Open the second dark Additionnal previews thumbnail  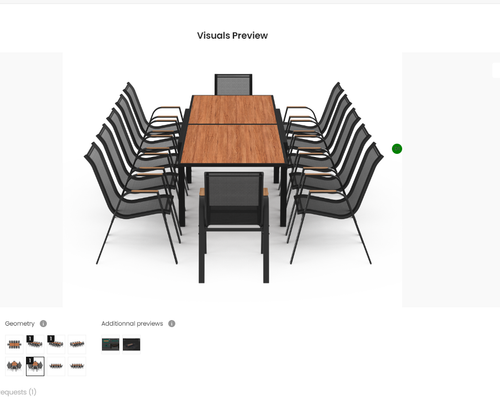coord(131,344)
